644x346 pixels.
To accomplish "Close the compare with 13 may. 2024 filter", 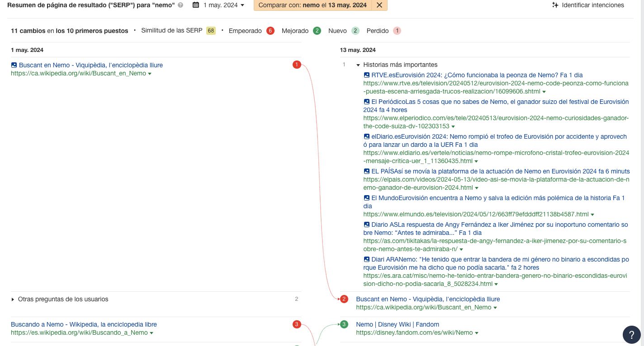I will point(379,5).
